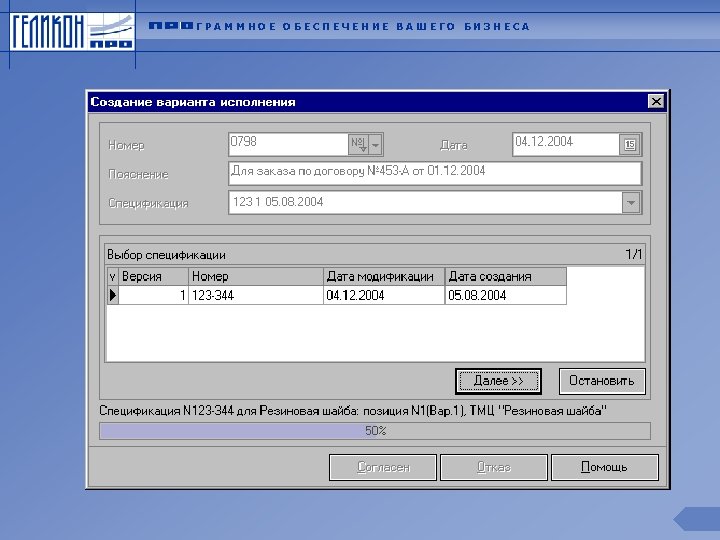Close the Создание варианта исполнения dialog
Image resolution: width=720 pixels, height=540 pixels.
[656, 101]
